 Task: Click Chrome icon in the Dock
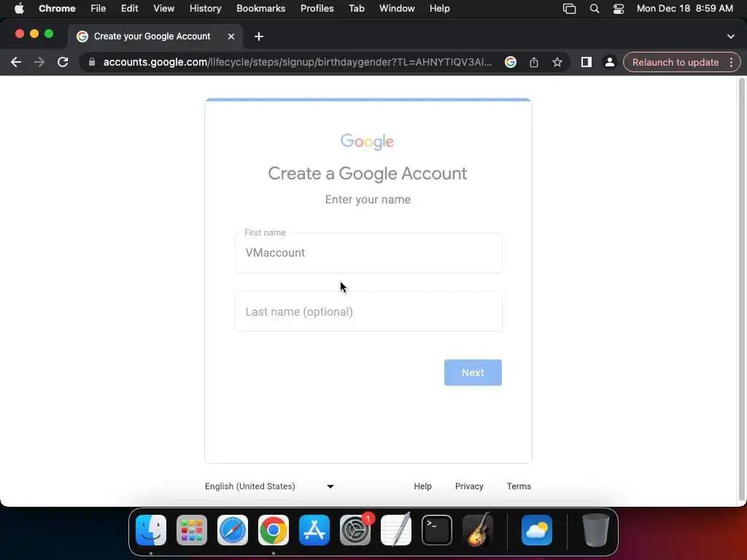[x=274, y=530]
